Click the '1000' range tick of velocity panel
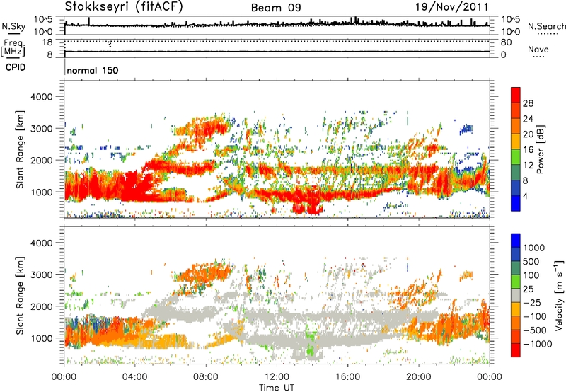 (x=41, y=338)
